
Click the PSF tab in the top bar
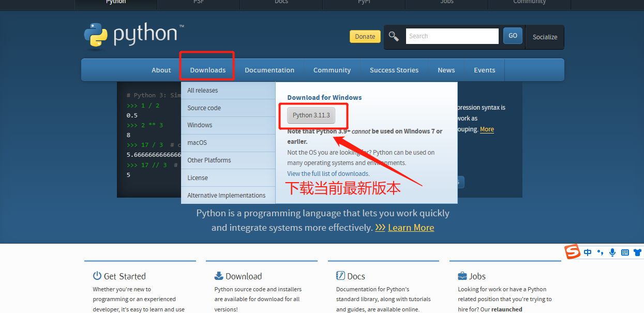click(199, 3)
